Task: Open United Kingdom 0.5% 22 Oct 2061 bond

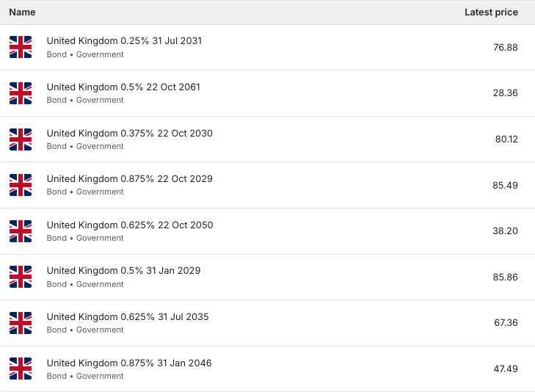Action: pyautogui.click(x=123, y=87)
